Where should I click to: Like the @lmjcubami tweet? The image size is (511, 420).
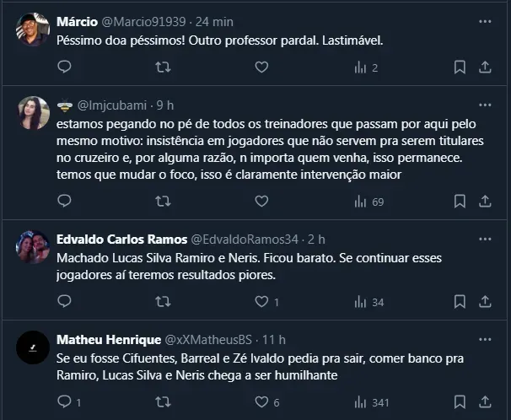click(x=261, y=201)
